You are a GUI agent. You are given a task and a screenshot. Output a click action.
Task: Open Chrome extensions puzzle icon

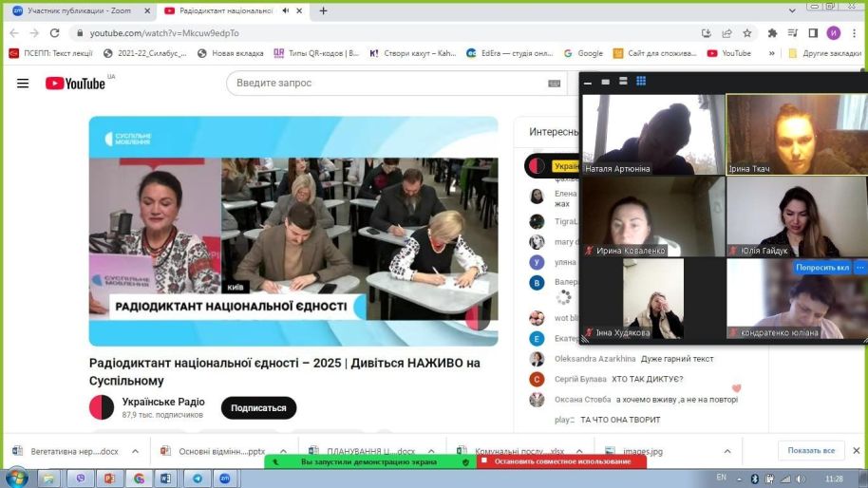[772, 33]
